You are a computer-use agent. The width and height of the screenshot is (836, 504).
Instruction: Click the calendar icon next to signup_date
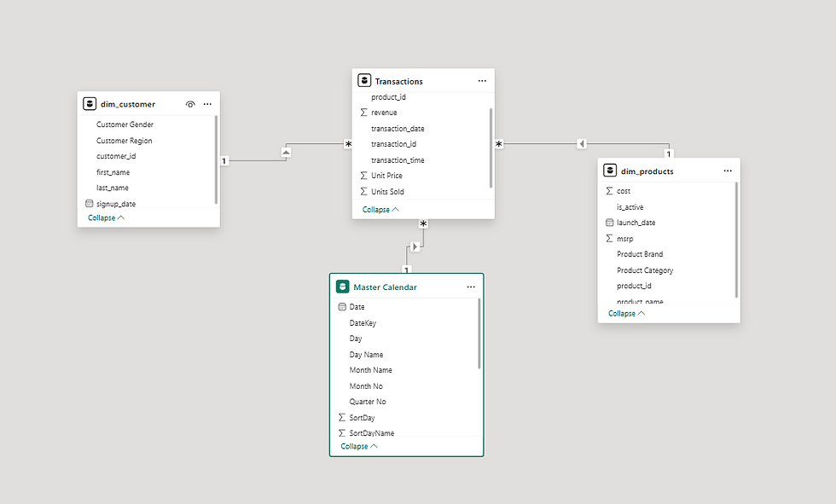(89, 203)
